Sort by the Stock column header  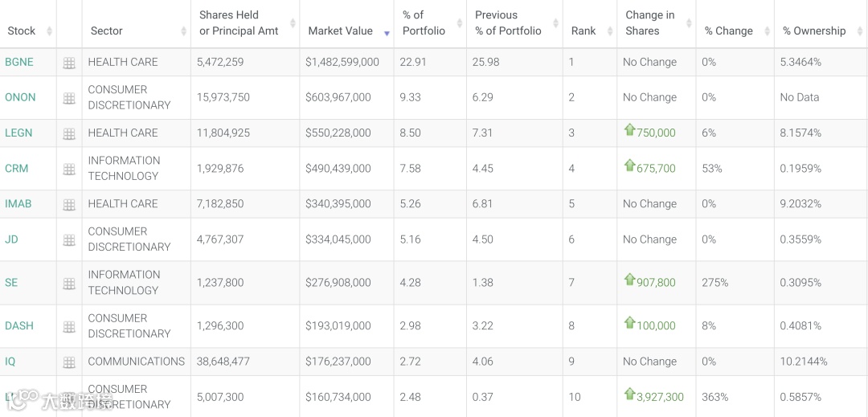(x=22, y=31)
